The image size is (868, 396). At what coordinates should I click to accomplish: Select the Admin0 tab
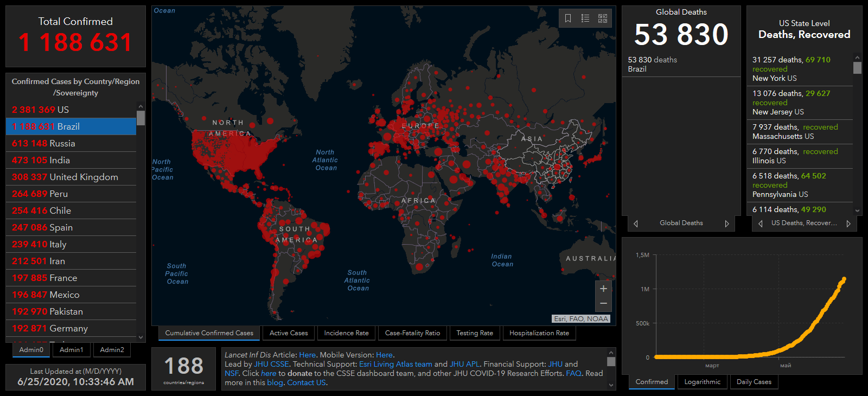[31, 350]
